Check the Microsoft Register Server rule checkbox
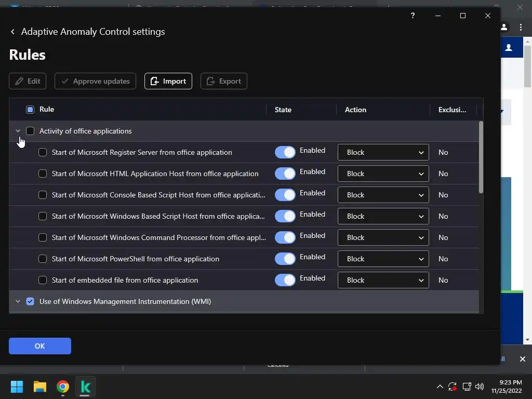This screenshot has width=532, height=399. coord(43,152)
